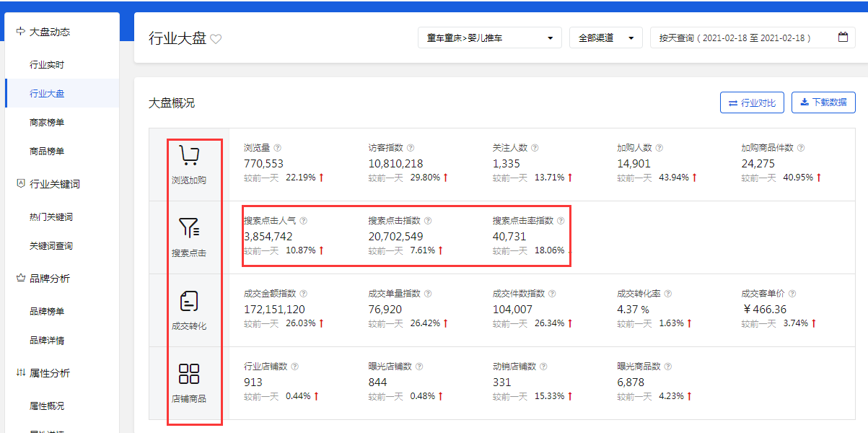
Task: Click the 属性分析 sliders icon in sidebar
Action: [x=20, y=373]
